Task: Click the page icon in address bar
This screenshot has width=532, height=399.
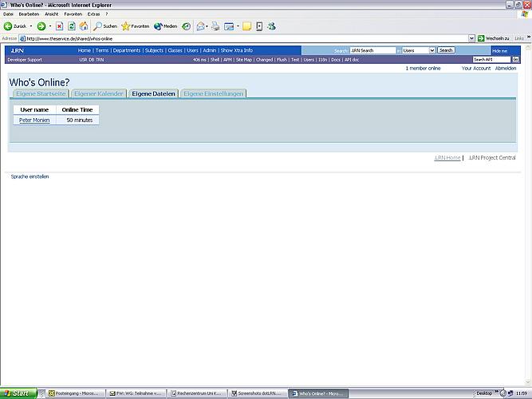Action: tap(23, 39)
